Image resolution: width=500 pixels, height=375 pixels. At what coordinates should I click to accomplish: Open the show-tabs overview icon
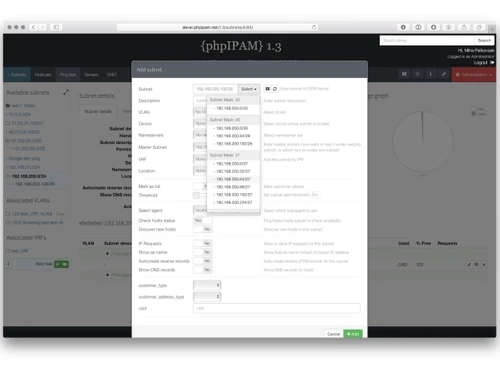tap(479, 27)
